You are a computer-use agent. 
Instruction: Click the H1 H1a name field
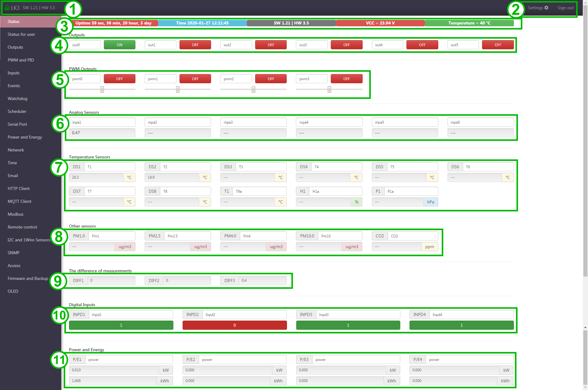point(336,191)
